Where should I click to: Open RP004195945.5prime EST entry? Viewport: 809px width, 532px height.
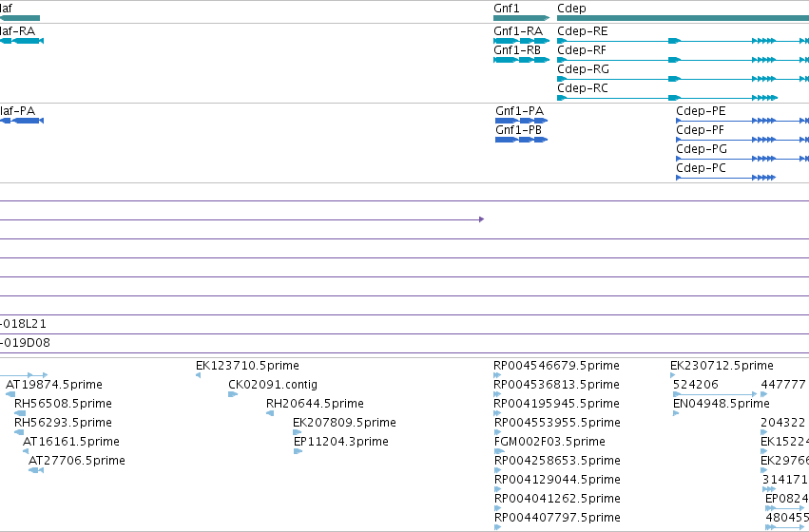tap(556, 404)
